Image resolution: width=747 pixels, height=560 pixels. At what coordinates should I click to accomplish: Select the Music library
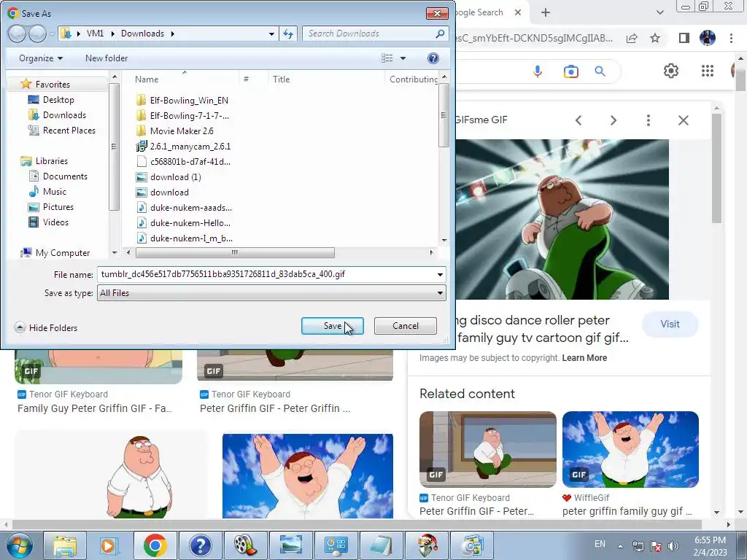coord(54,192)
